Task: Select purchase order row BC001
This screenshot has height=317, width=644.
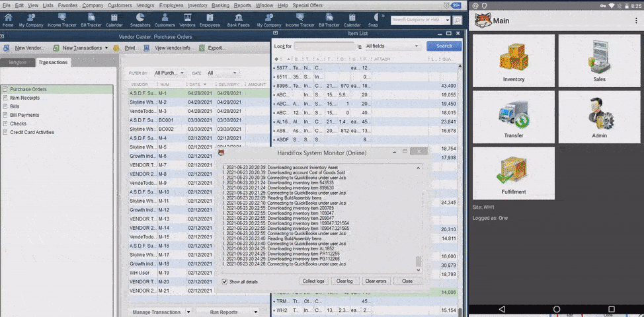Action: pyautogui.click(x=199, y=120)
